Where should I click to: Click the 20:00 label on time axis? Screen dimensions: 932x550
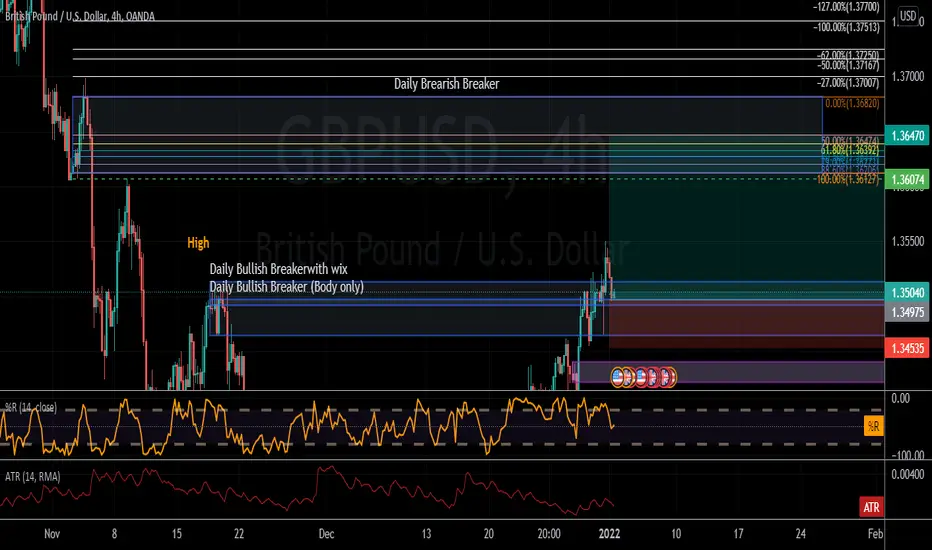pyautogui.click(x=548, y=533)
